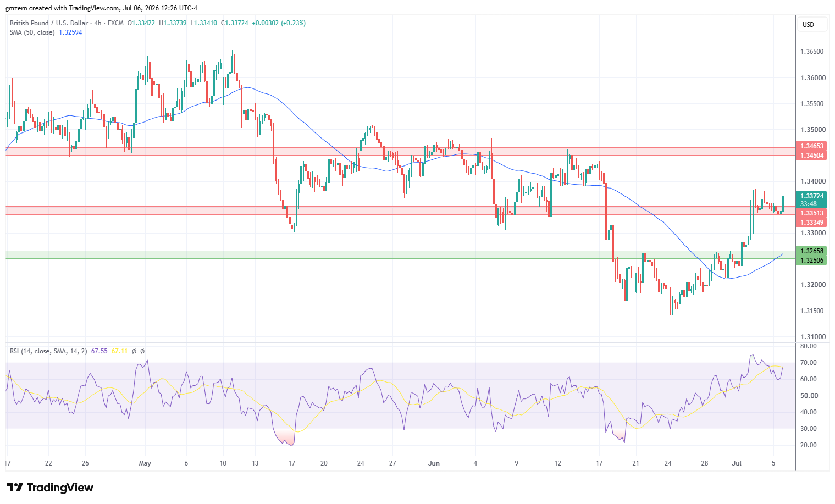
Task: Click the open price O1.33422
Action: pos(141,23)
